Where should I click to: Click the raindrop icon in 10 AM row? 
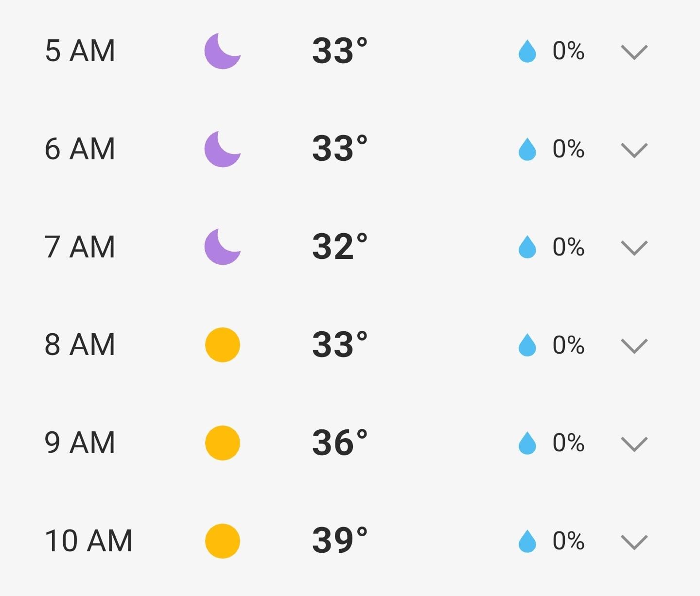[x=527, y=541]
